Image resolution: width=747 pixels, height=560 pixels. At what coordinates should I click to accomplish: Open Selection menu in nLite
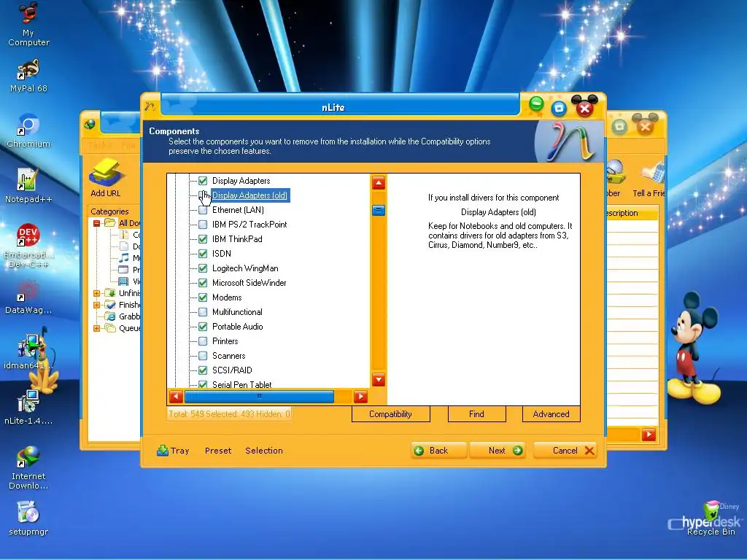264,451
